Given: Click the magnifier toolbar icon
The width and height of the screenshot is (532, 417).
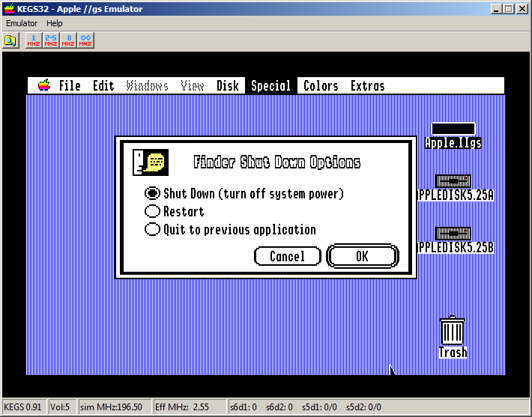Looking at the screenshot, I should 10,40.
